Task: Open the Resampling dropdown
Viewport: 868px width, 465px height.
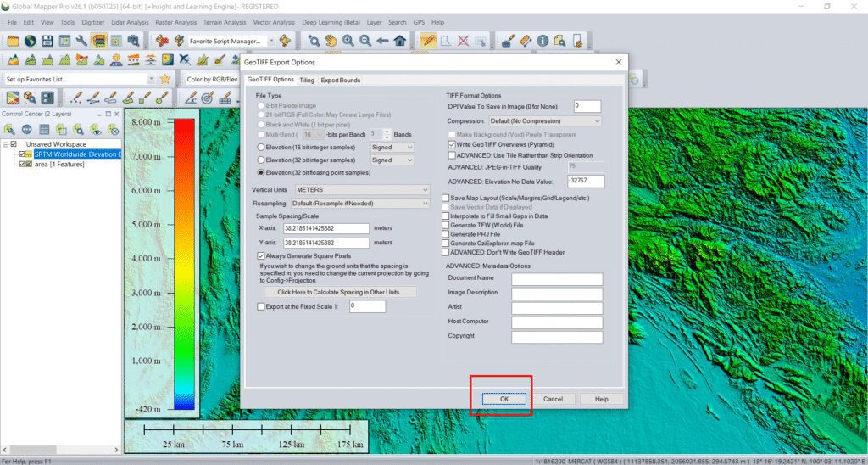Action: point(360,204)
